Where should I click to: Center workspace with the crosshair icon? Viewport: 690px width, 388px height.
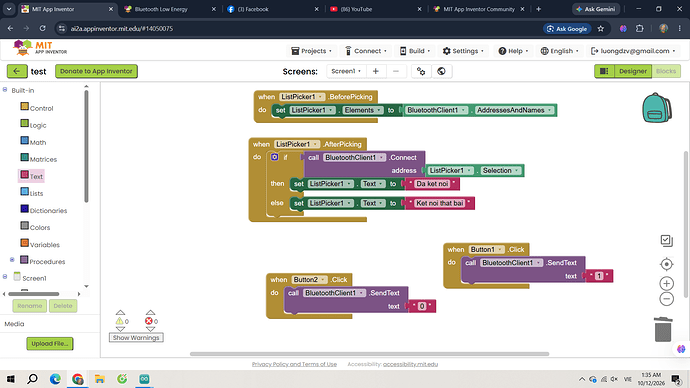(x=667, y=264)
